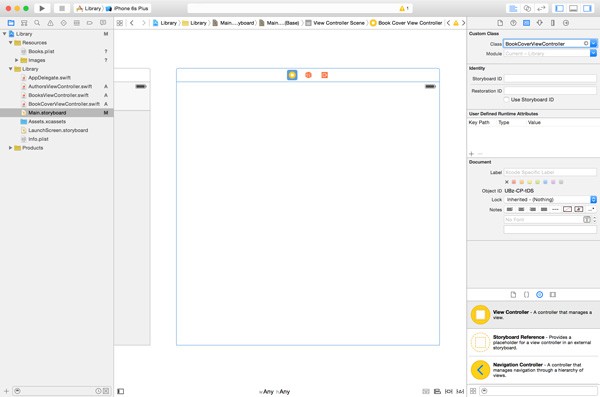This screenshot has height=397, width=600.
Task: Pick the blue label color swatch
Action: 545,182
